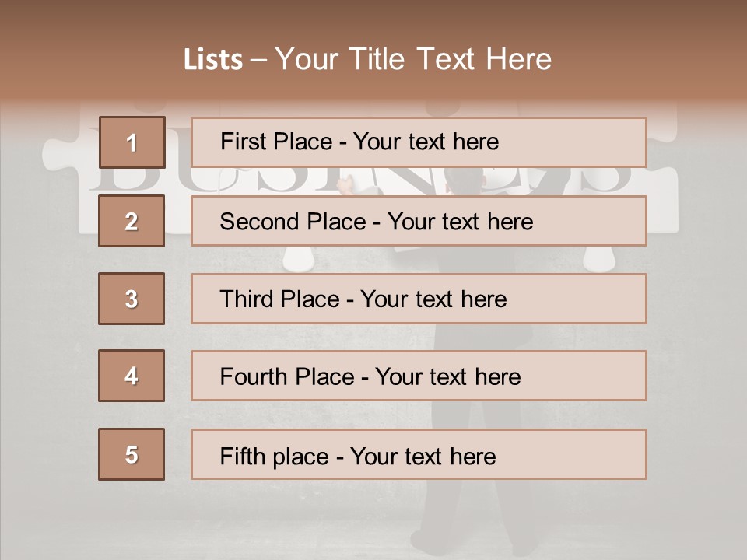
Task: Click the words 'Third Place' in the list
Action: (x=280, y=299)
